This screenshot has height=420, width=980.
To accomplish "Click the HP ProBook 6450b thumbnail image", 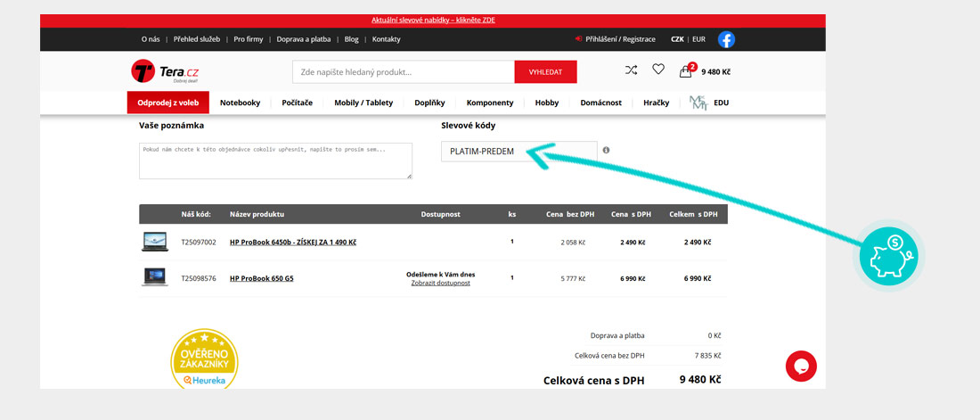I will tap(155, 242).
